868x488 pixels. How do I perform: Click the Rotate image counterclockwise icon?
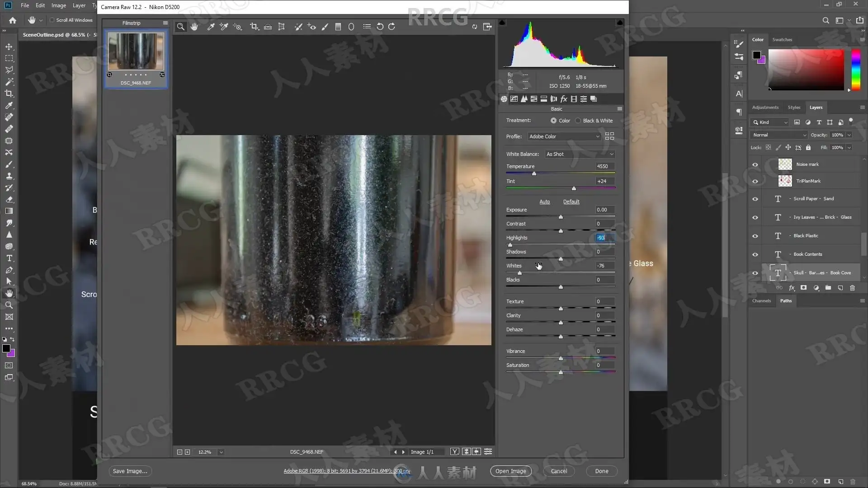click(380, 27)
